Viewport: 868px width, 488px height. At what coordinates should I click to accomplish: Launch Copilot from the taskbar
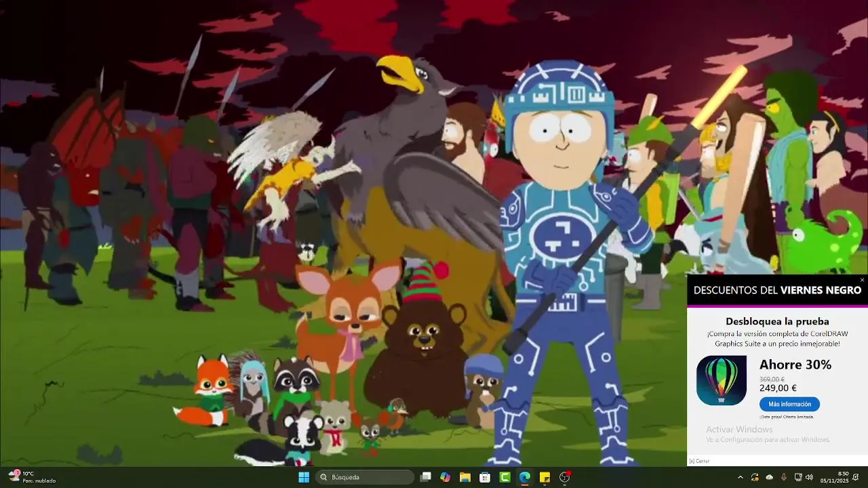445,477
